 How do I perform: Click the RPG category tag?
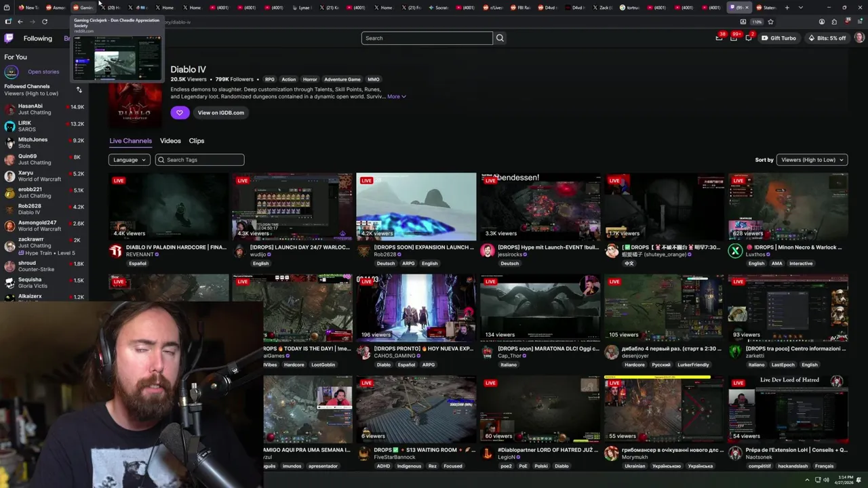point(269,79)
